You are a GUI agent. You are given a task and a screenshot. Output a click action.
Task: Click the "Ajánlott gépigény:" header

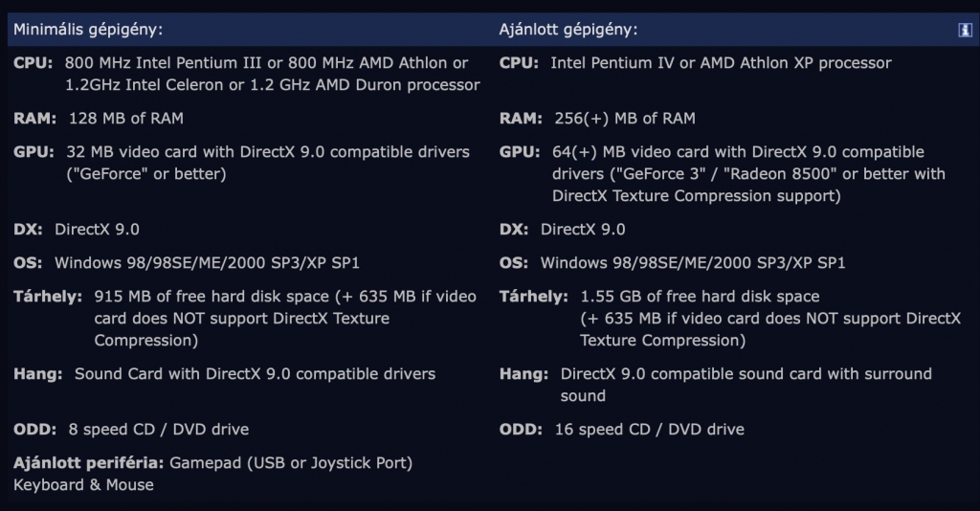point(568,30)
